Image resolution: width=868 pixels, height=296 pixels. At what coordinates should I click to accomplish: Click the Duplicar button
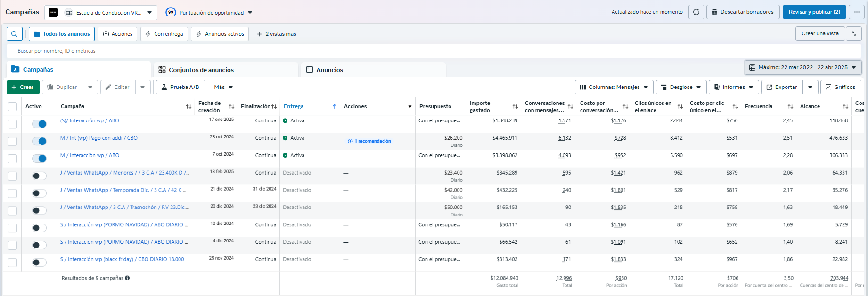[62, 87]
